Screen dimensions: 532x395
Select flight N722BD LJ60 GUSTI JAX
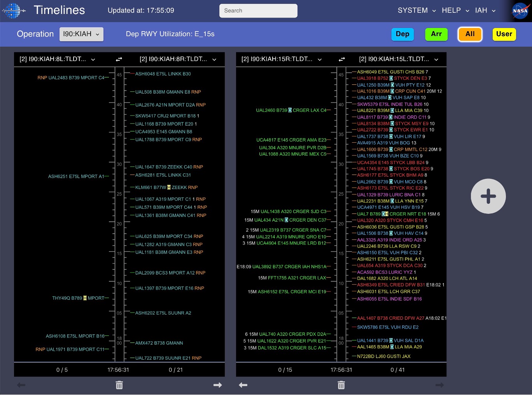(x=383, y=357)
